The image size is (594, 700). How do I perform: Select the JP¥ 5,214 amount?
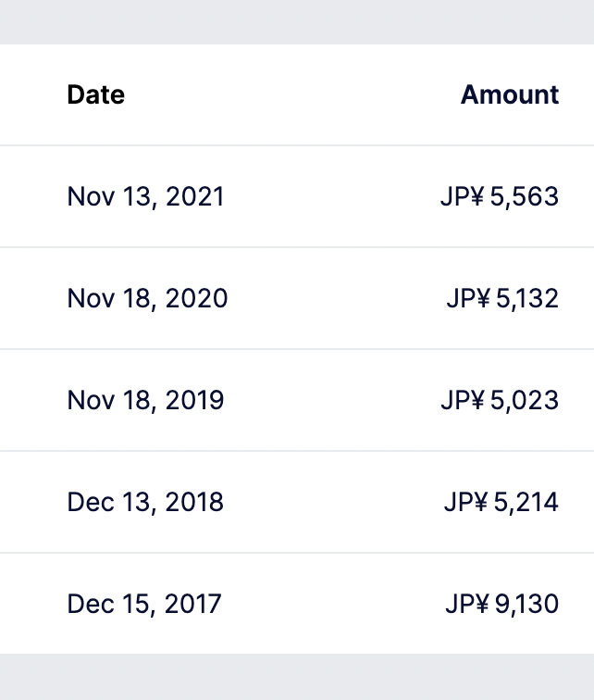click(501, 502)
